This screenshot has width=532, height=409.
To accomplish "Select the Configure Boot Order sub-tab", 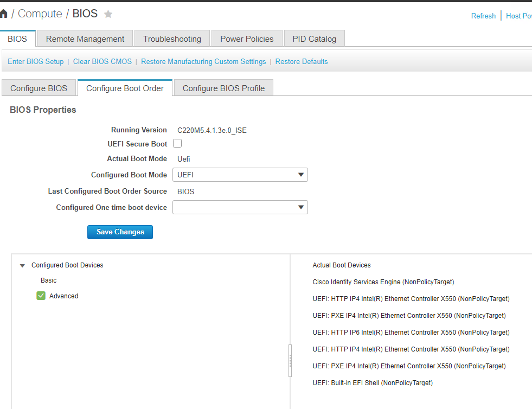I will [x=125, y=88].
